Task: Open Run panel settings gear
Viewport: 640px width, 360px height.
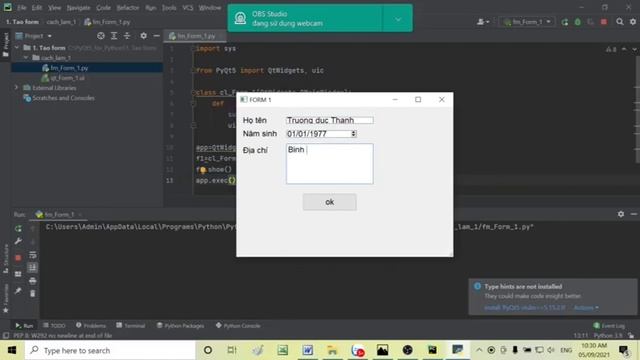Action: point(621,214)
